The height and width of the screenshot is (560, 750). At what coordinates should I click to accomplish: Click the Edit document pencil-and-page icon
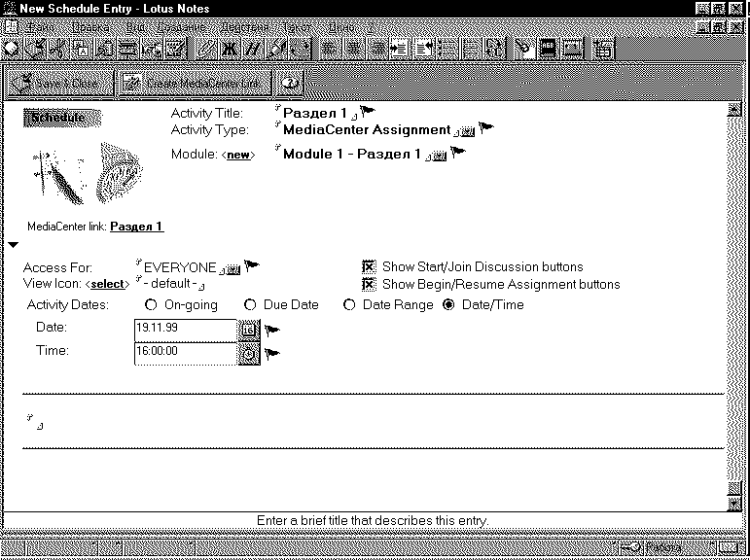click(175, 50)
